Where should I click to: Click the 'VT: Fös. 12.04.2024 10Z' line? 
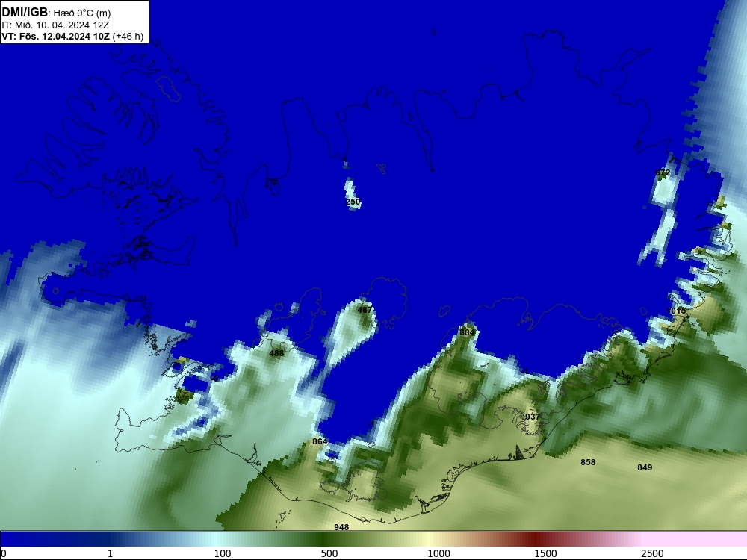pyautogui.click(x=56, y=37)
